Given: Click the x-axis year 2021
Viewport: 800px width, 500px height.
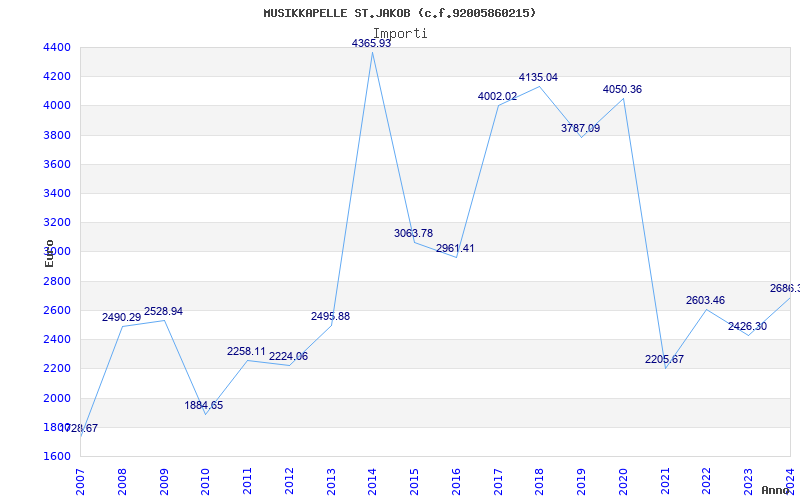Looking at the screenshot, I should [665, 482].
